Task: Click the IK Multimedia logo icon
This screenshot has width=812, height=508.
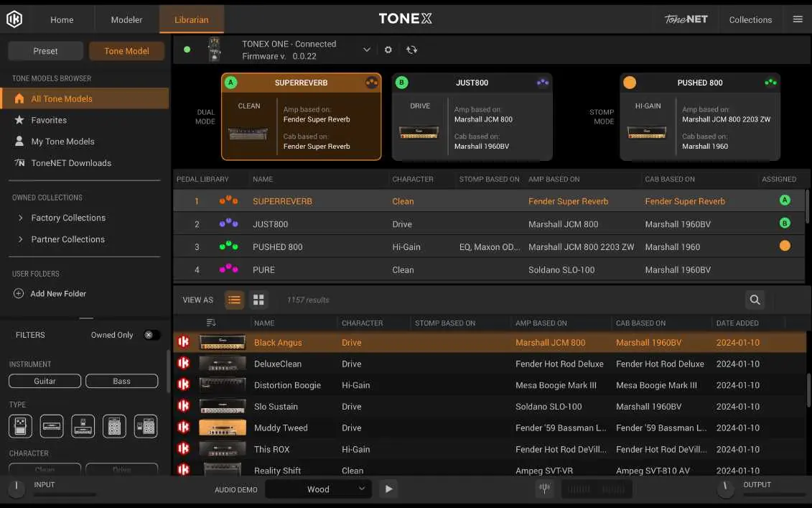Action: pos(14,19)
